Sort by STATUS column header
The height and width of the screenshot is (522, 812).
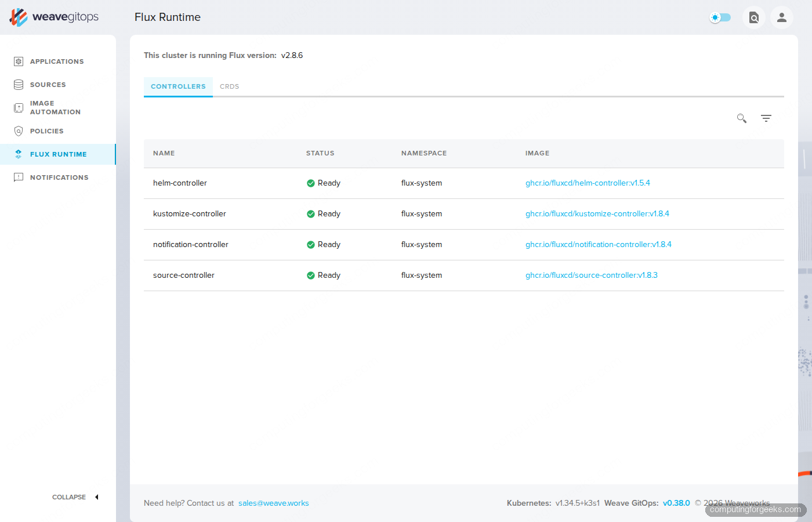point(320,154)
